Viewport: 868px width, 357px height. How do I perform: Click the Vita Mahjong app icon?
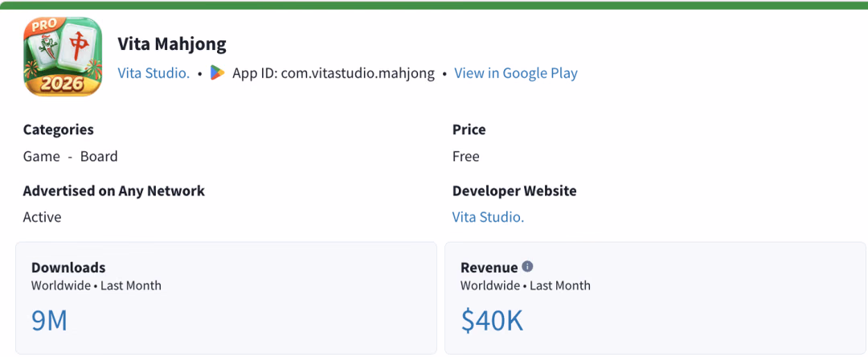point(63,56)
